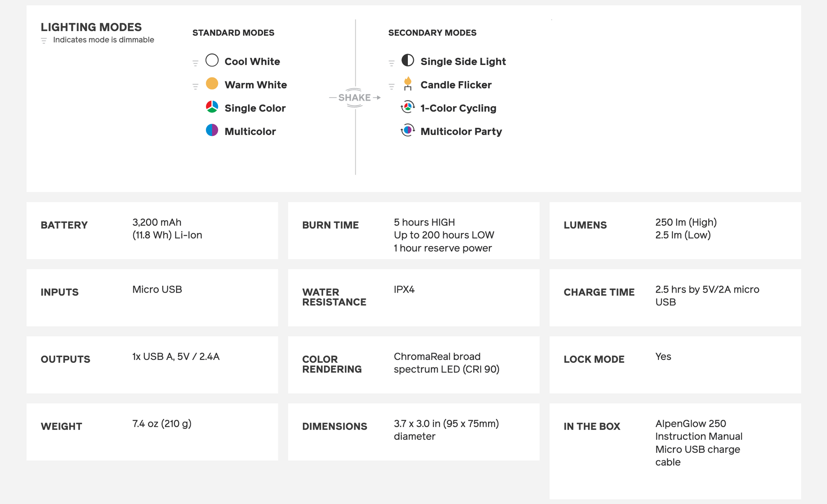The width and height of the screenshot is (827, 504).
Task: Click the Multicolor Party cycling icon
Action: (408, 130)
